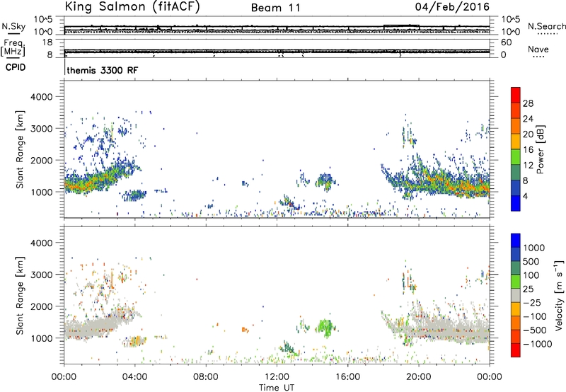Click the 'Freq. [MHz]' axis label
566x392 pixels.
coord(13,48)
